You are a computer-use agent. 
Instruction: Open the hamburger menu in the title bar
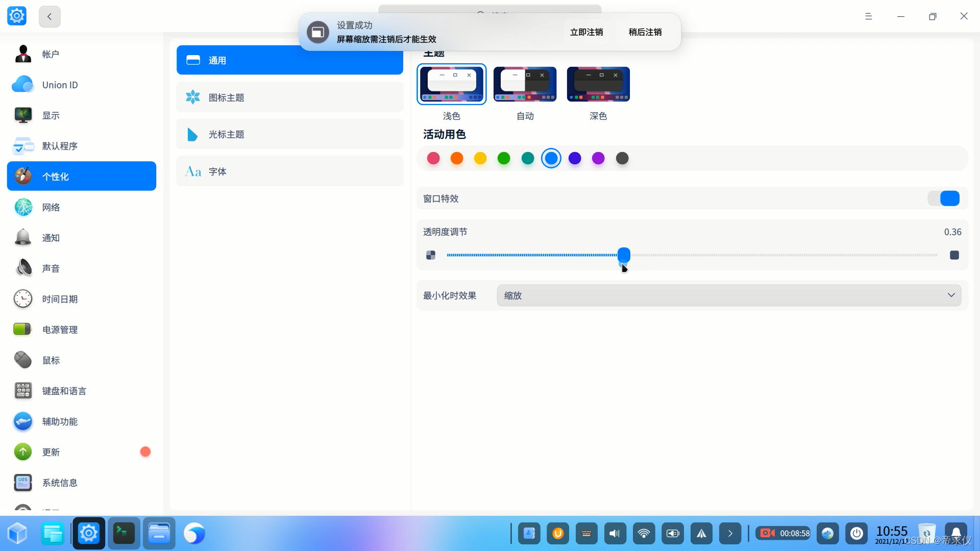point(868,16)
